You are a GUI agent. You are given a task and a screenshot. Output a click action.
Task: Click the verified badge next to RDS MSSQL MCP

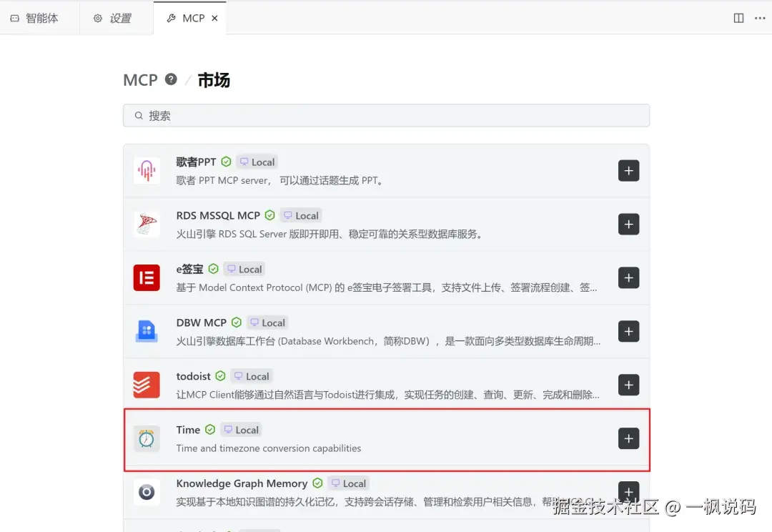(269, 215)
